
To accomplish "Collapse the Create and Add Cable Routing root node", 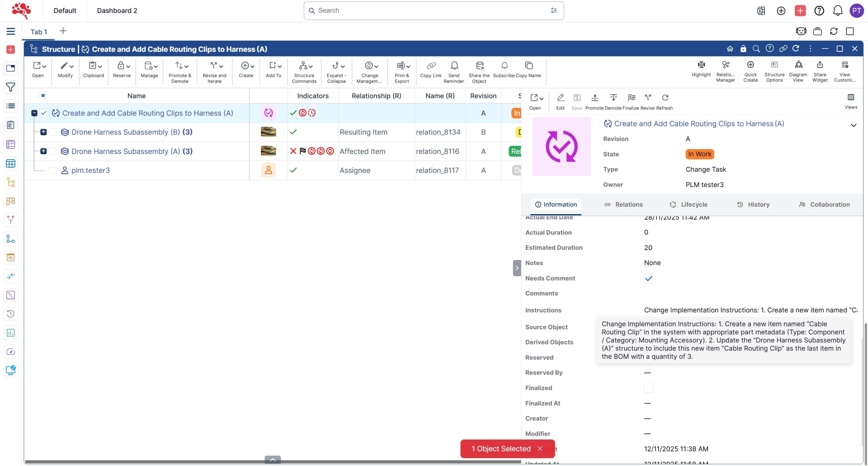I will 34,113.
